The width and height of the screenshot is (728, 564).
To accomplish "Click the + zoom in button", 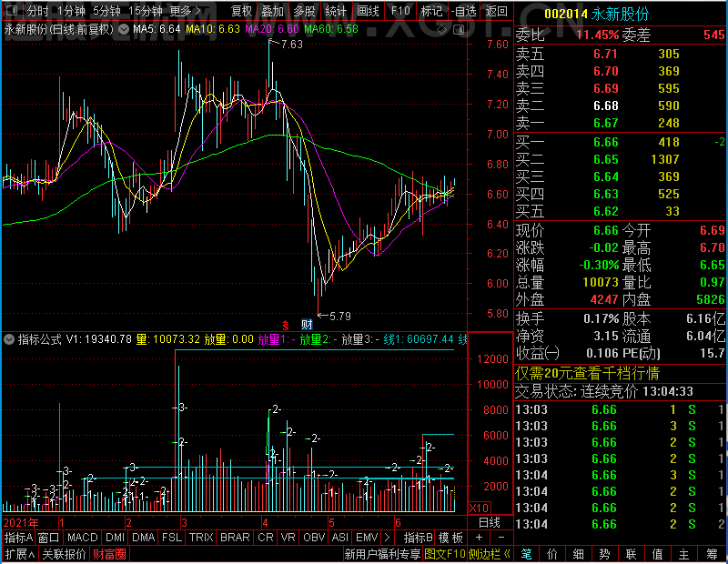I will click(480, 538).
